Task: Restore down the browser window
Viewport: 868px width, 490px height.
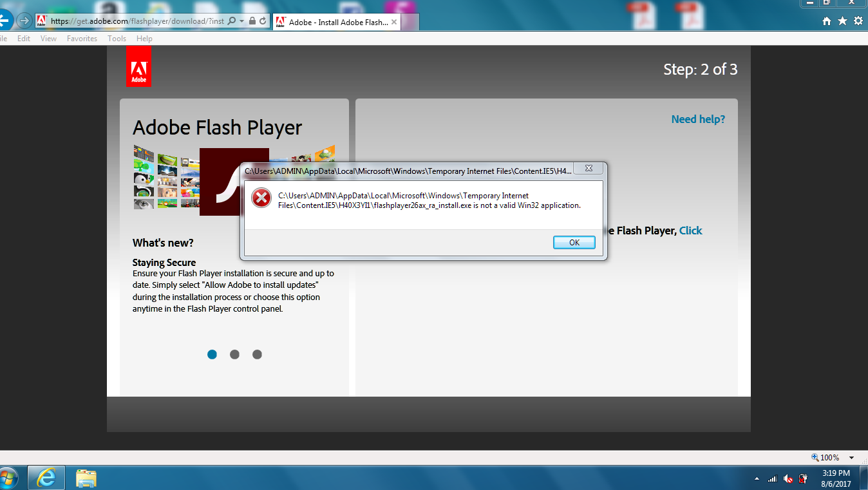Action: coord(827,3)
